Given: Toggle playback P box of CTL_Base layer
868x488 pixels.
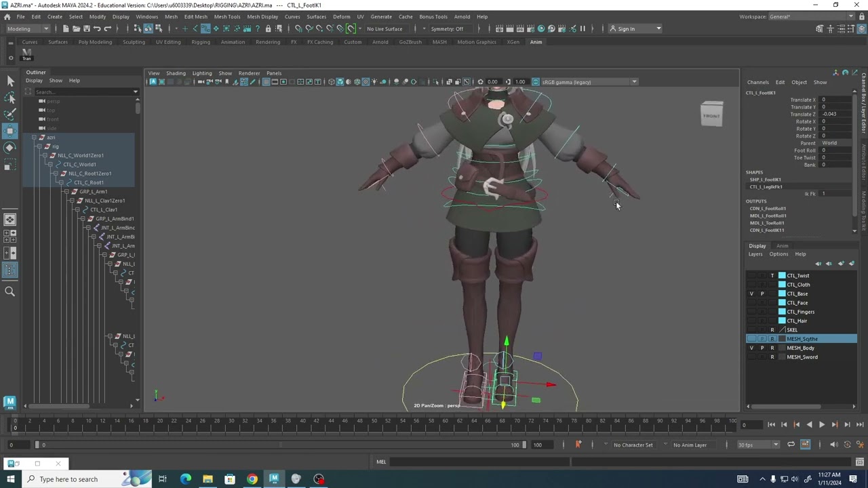Looking at the screenshot, I should point(762,293).
